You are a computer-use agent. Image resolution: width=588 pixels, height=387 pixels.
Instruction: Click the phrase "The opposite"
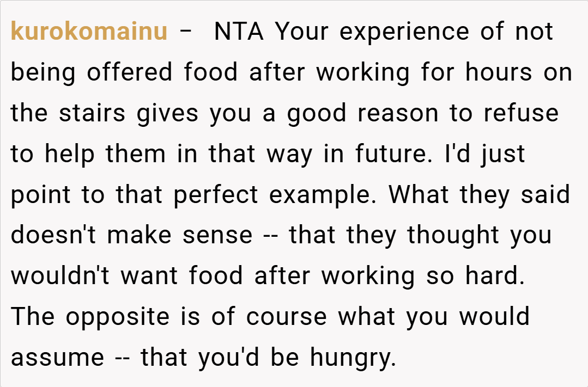90,317
